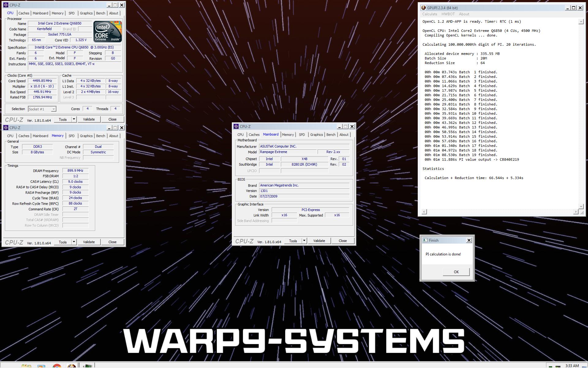This screenshot has width=588, height=368.
Task: Open Tools dropdown arrow in CPU-Z Memory window
Action: pos(74,242)
